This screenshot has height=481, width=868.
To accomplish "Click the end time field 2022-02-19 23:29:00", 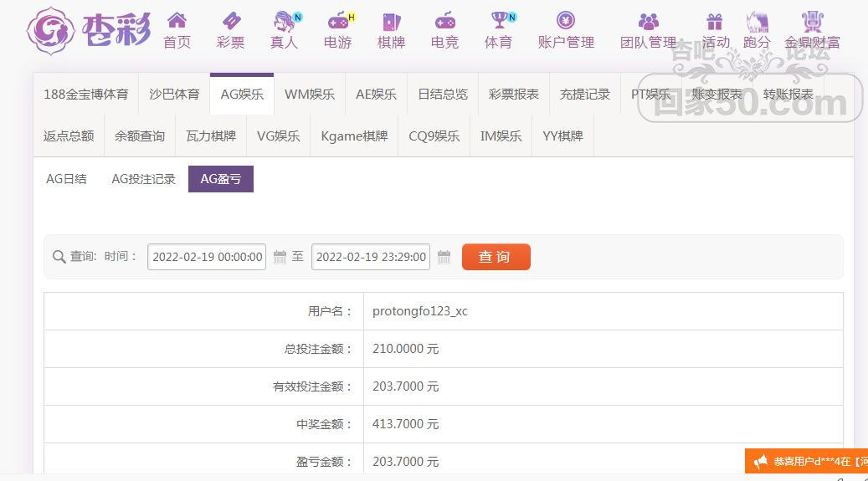I will 371,257.
